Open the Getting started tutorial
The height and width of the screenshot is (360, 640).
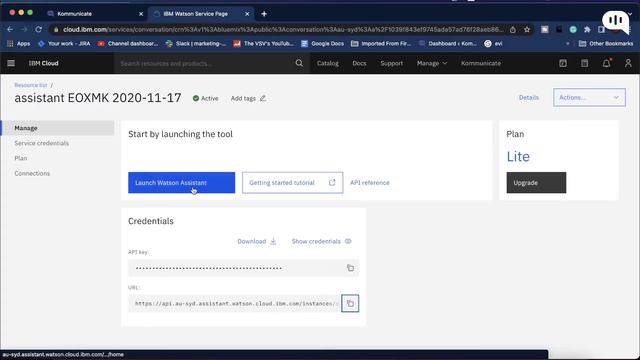292,183
